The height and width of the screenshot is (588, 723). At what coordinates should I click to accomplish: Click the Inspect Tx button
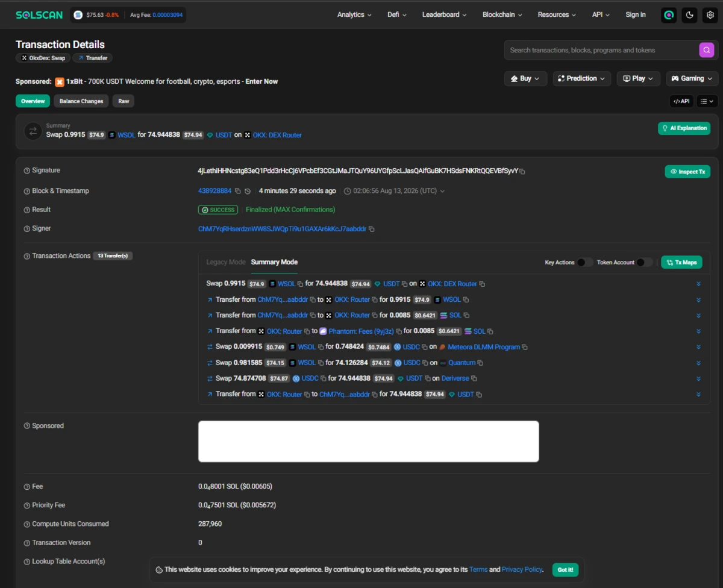[x=687, y=172]
